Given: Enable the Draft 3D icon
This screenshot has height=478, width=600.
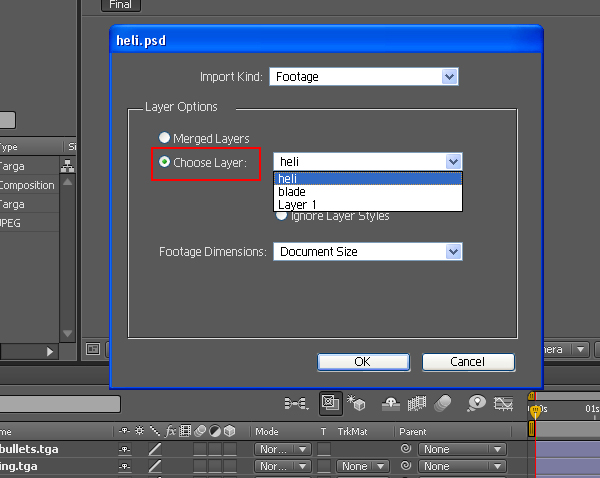Looking at the screenshot, I should pyautogui.click(x=356, y=403).
